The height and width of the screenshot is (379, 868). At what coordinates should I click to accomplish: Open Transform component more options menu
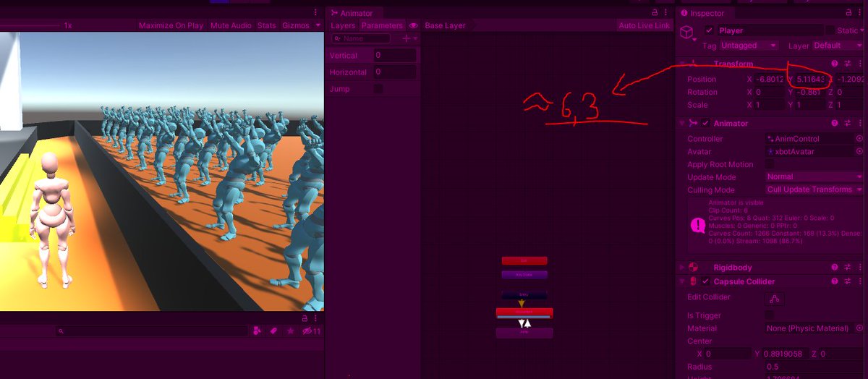tap(860, 64)
